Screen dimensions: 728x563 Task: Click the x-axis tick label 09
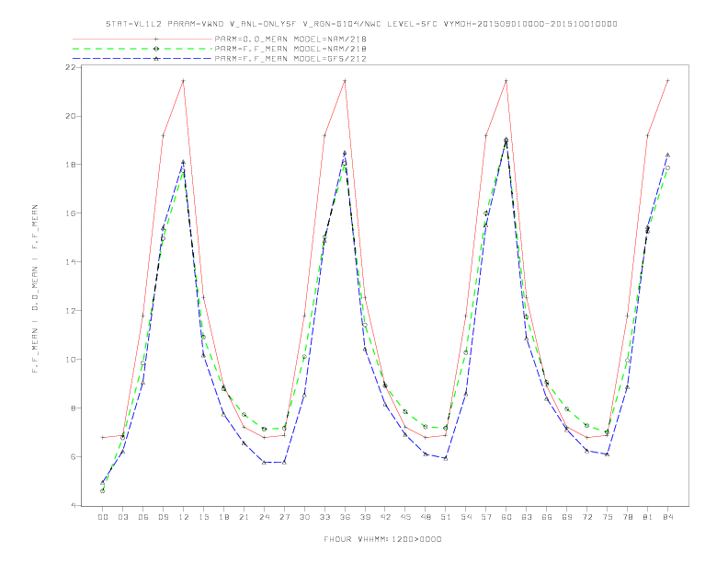[x=163, y=517]
